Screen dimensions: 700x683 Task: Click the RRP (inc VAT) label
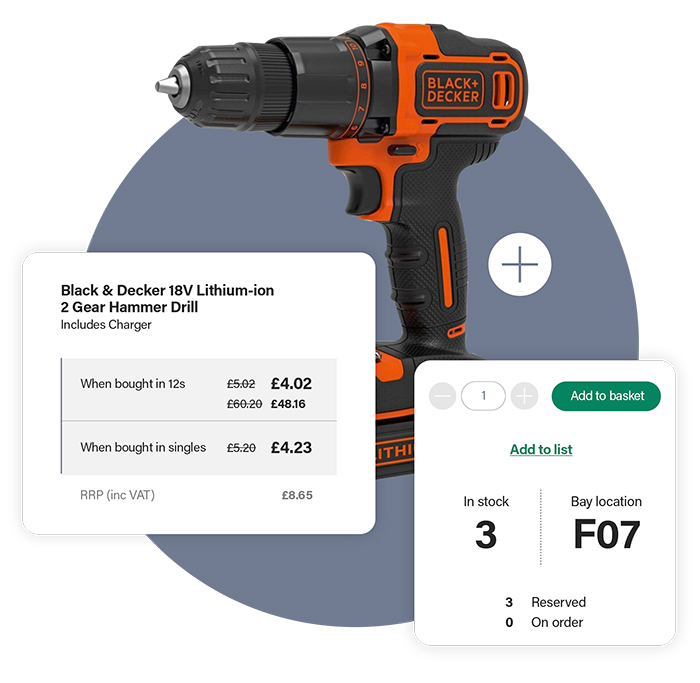point(117,495)
